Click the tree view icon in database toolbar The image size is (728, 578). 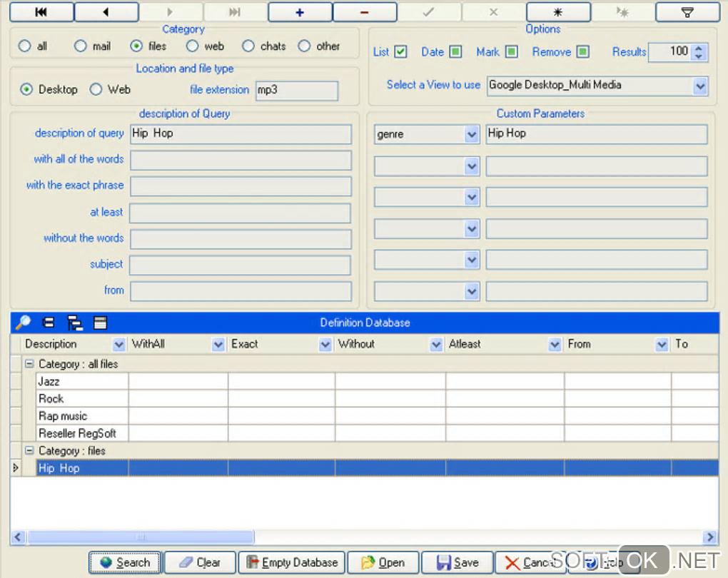tap(75, 323)
